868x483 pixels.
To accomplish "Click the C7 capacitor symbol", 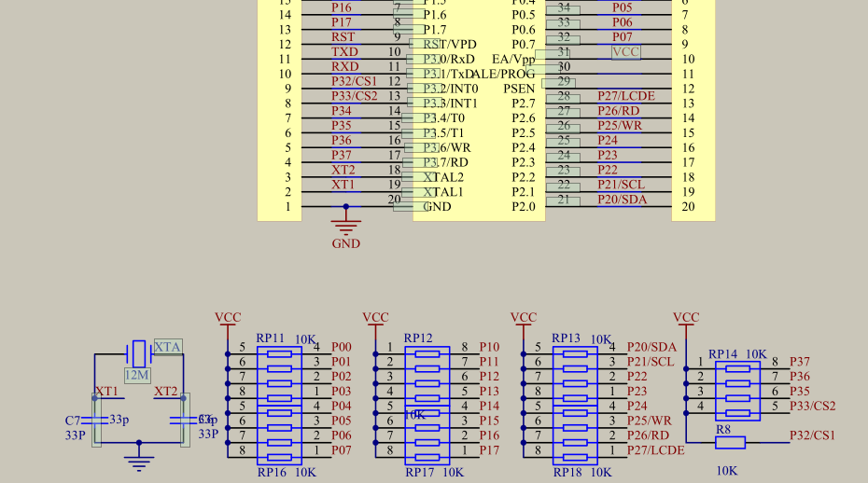I will (x=96, y=421).
